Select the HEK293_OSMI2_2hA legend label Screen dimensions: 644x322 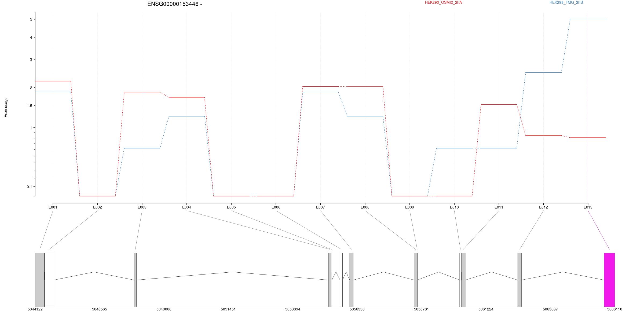click(x=443, y=2)
